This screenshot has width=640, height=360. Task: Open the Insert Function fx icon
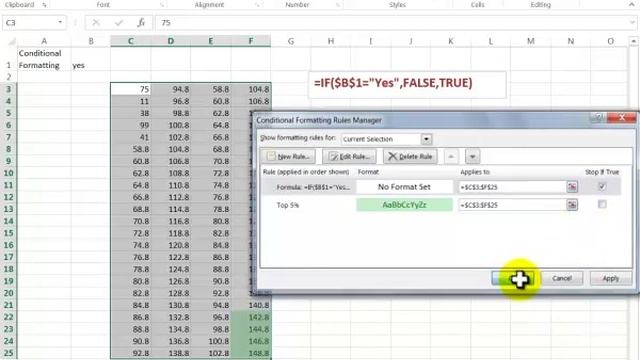tap(141, 22)
